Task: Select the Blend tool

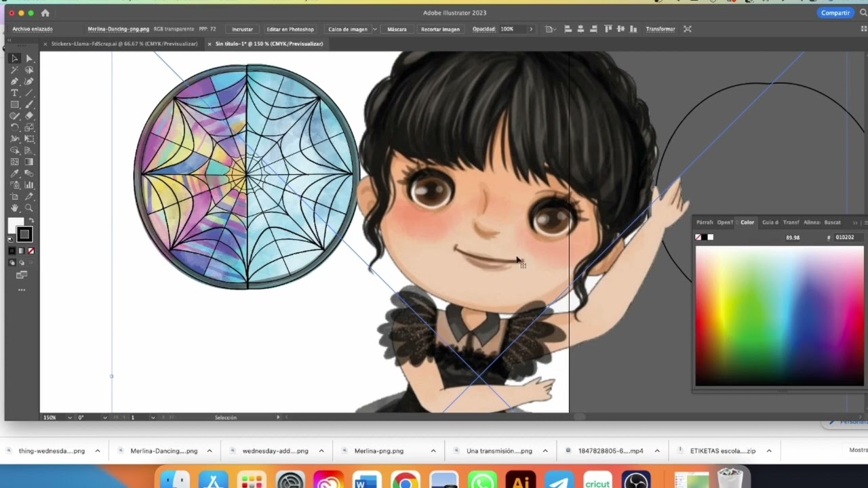Action: [29, 174]
